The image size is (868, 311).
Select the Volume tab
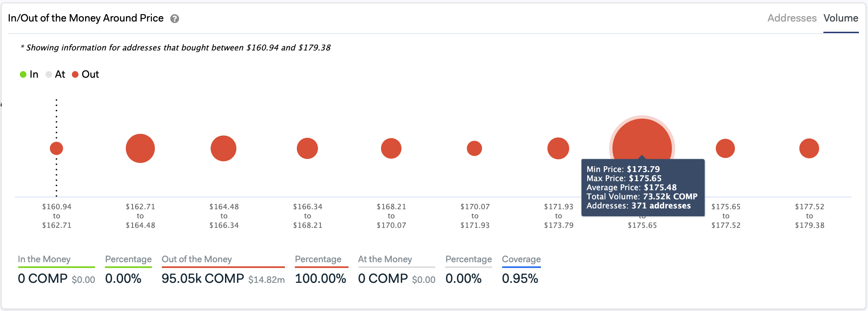(x=841, y=18)
